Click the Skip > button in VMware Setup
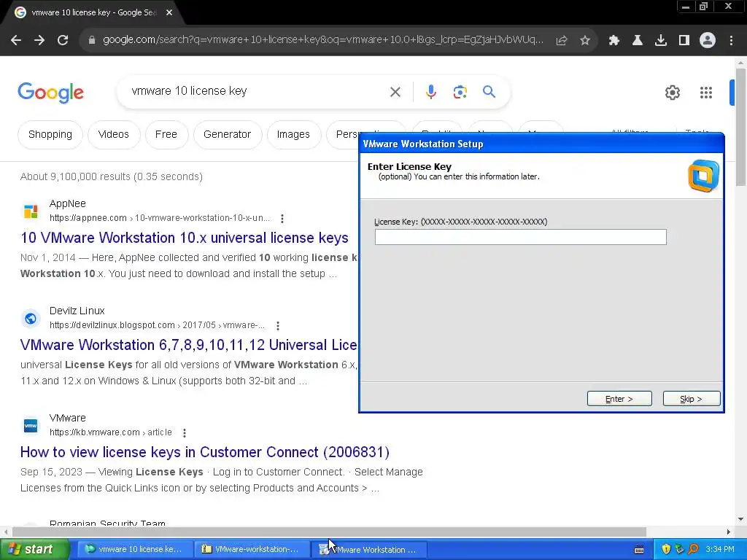The width and height of the screenshot is (747, 560). tap(692, 399)
